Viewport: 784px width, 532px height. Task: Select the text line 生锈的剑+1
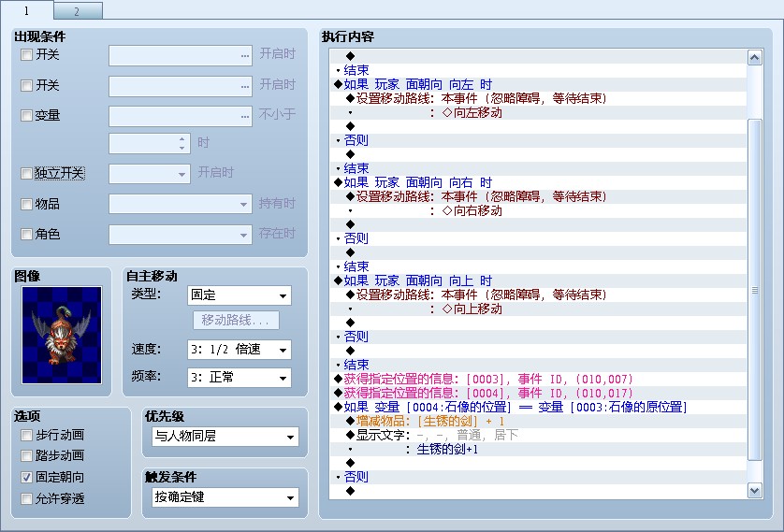(538, 449)
